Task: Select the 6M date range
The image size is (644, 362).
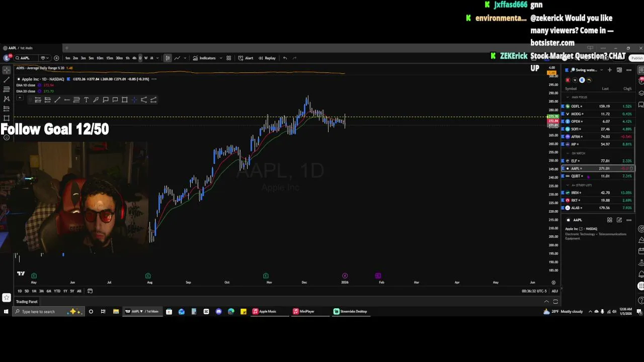Action: [49, 291]
